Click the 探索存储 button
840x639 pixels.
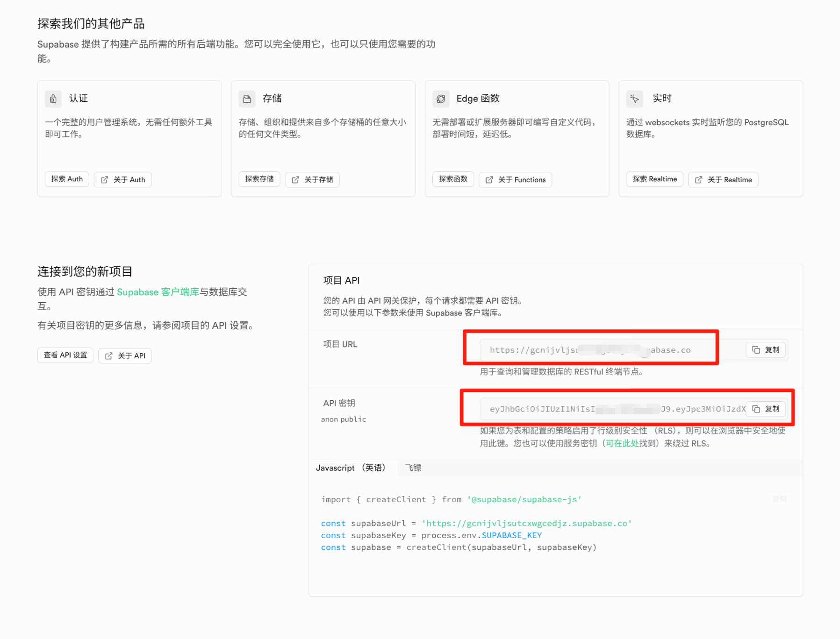click(x=259, y=179)
